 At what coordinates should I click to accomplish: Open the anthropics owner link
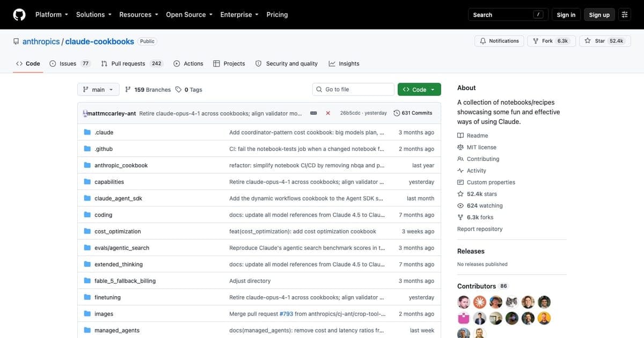coord(41,41)
